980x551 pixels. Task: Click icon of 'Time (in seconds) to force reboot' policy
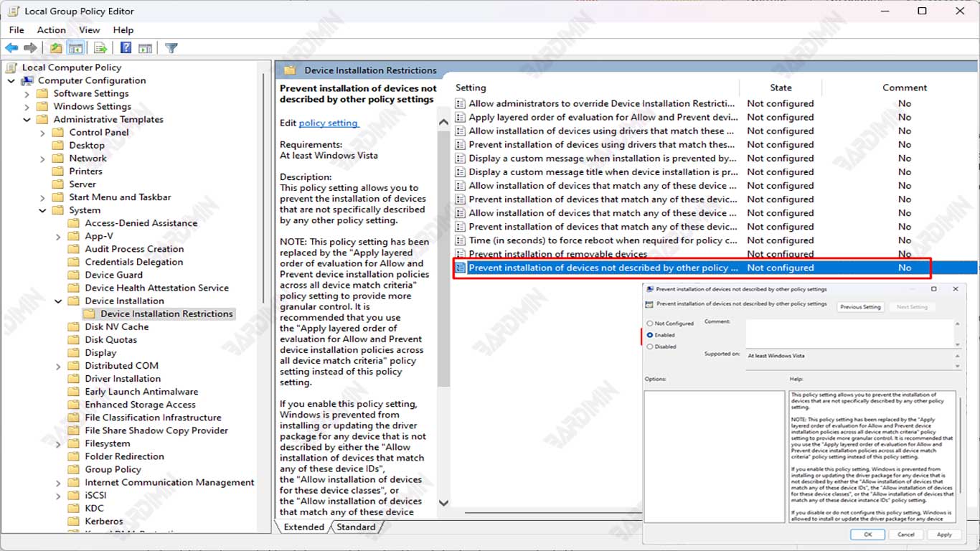460,240
